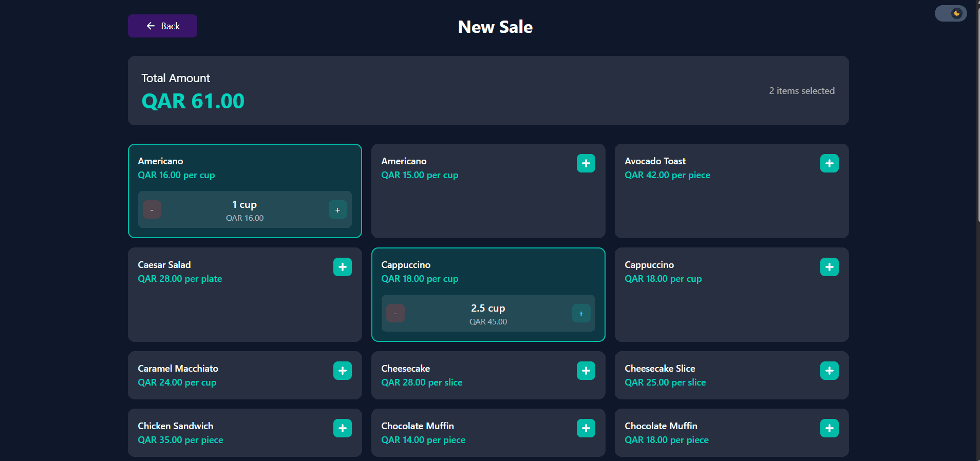Screen dimensions: 980x461
Task: Click the "Cheesecake Slice" item name
Action: pos(660,369)
